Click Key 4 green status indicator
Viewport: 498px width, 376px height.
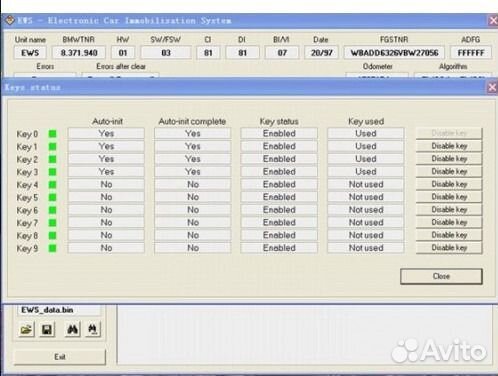52,185
